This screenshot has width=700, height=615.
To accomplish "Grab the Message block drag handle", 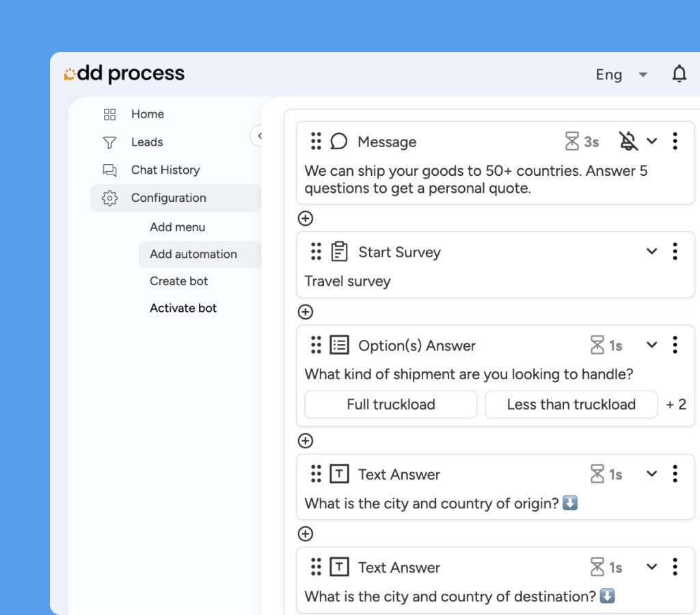I will [316, 141].
